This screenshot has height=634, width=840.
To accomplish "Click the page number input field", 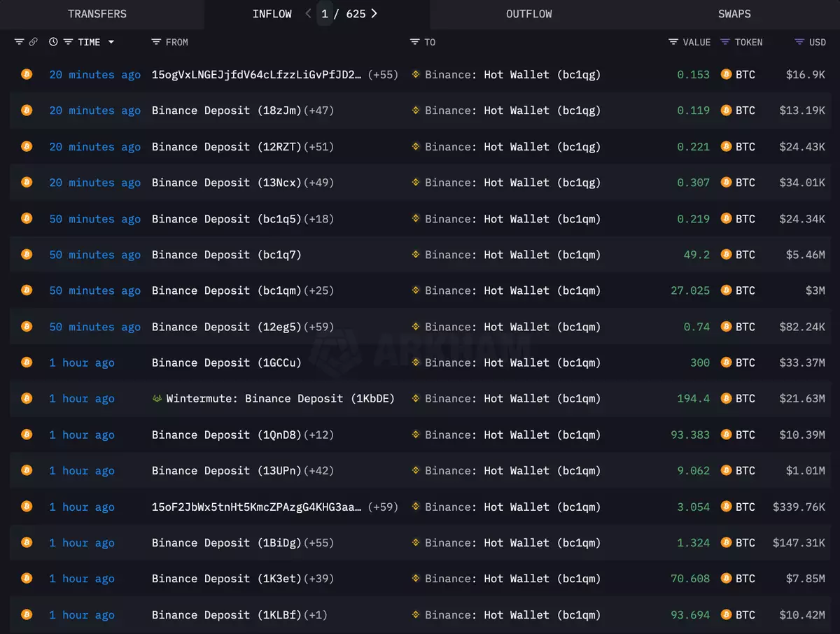I will 325,14.
